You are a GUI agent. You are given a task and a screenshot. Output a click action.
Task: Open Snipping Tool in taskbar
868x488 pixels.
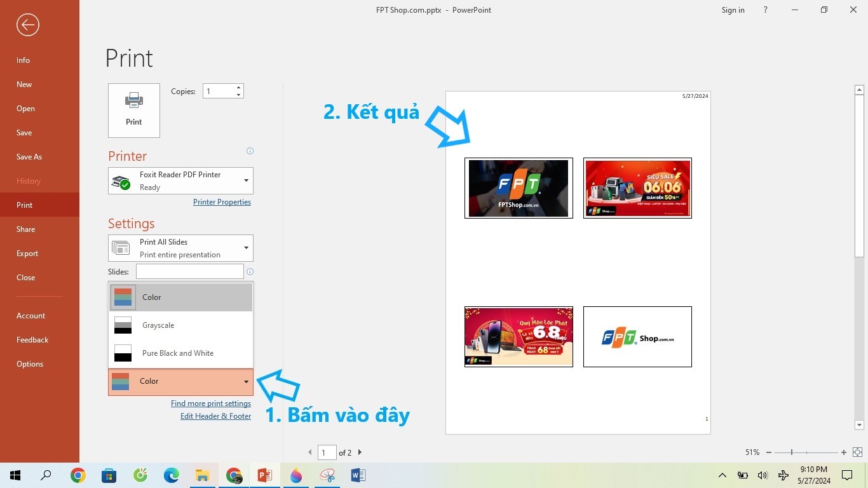(327, 475)
